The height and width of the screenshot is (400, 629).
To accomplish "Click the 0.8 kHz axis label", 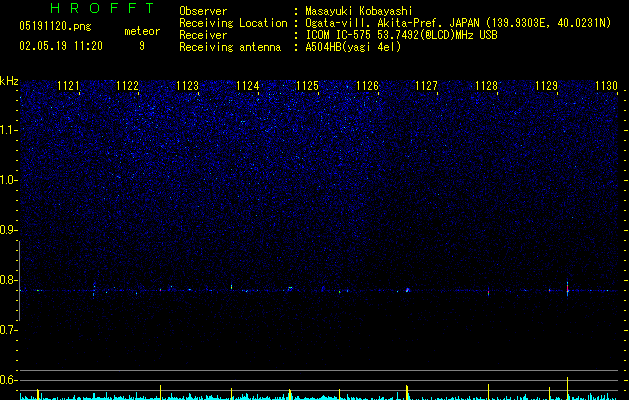I will 8,280.
